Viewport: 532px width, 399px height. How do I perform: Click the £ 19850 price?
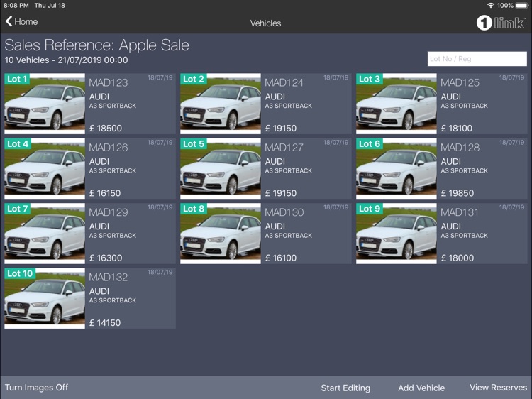(x=458, y=193)
